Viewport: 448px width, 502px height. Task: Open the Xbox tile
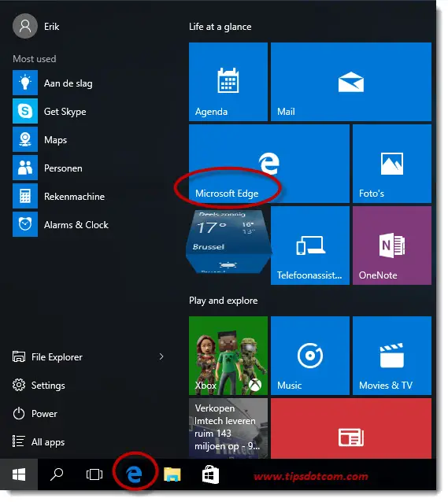[x=228, y=356]
